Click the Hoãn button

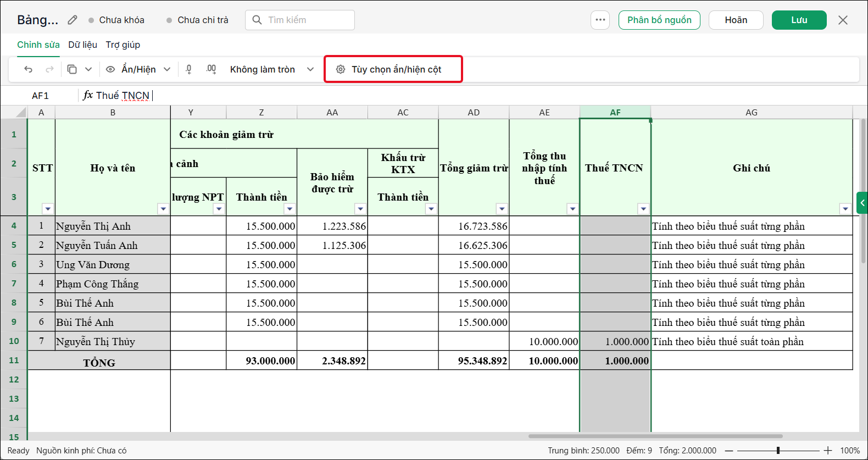[736, 20]
